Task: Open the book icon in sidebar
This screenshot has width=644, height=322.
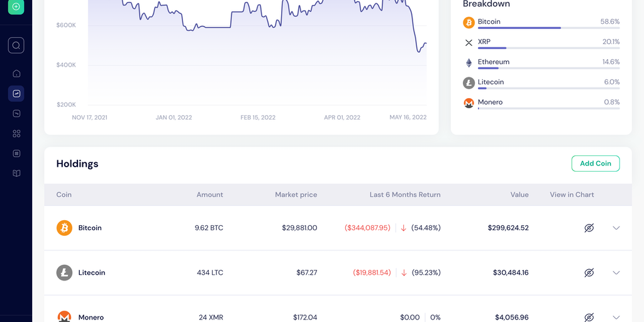Action: 16,174
